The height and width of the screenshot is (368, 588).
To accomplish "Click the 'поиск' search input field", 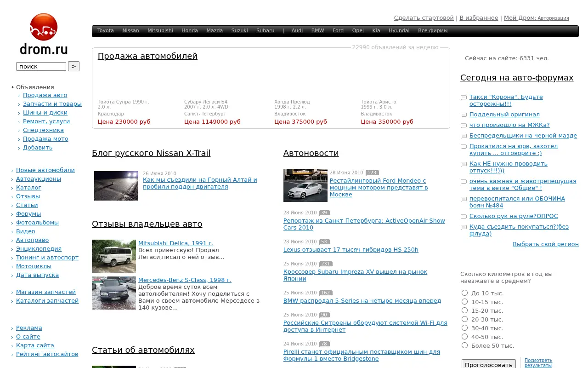I will 41,66.
